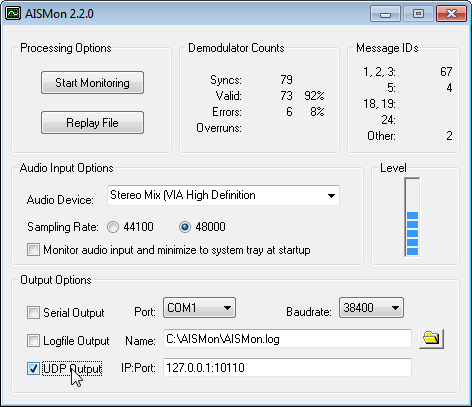Click the Errors percentage 8%
Screen dimensions: 472x407
[317, 112]
